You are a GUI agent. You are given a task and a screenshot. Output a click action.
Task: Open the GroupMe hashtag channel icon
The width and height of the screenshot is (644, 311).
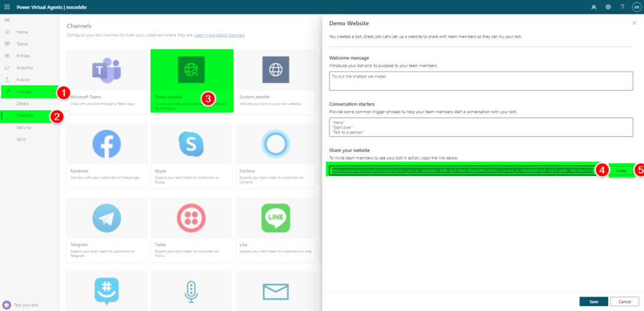click(106, 292)
